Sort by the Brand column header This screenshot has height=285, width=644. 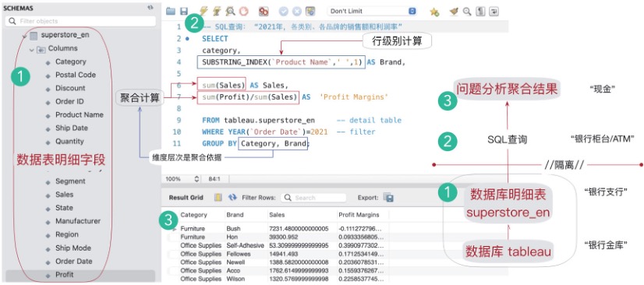pos(235,215)
